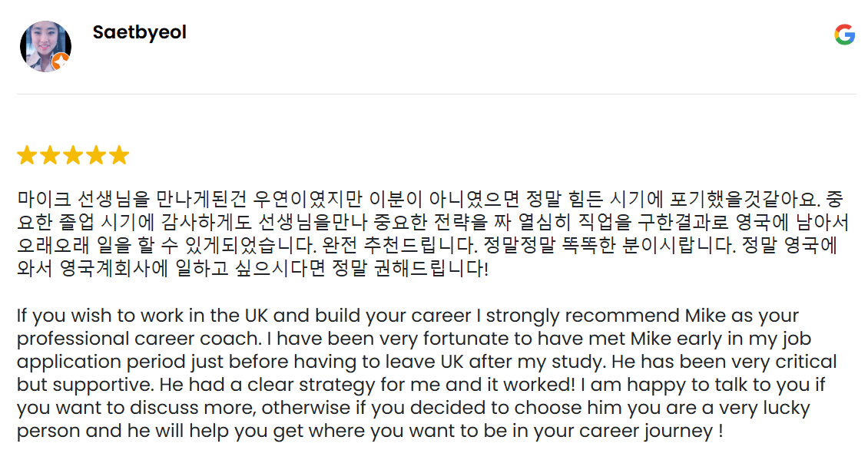868x460 pixels.
Task: Click the final line starting "person and he will"
Action: click(369, 431)
